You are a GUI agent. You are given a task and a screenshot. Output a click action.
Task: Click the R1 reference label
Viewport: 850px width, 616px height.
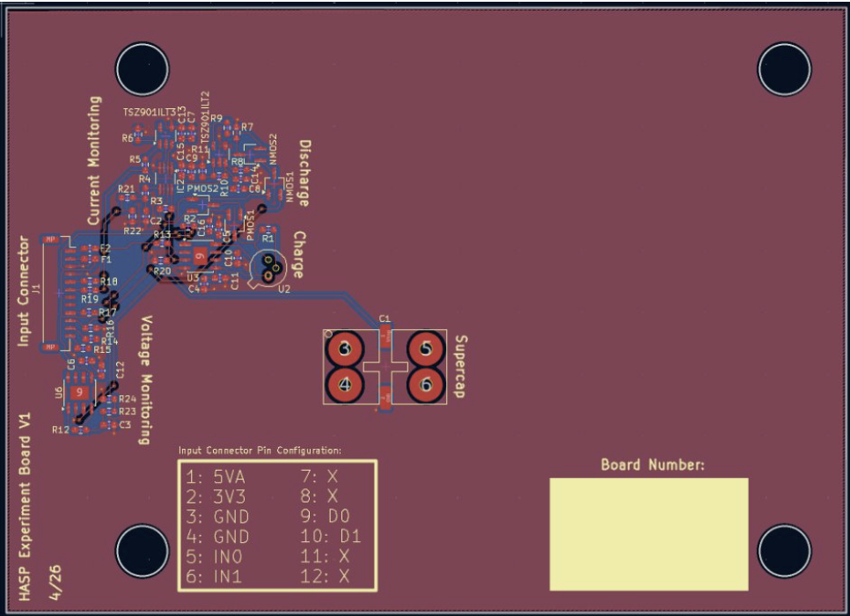[267, 238]
